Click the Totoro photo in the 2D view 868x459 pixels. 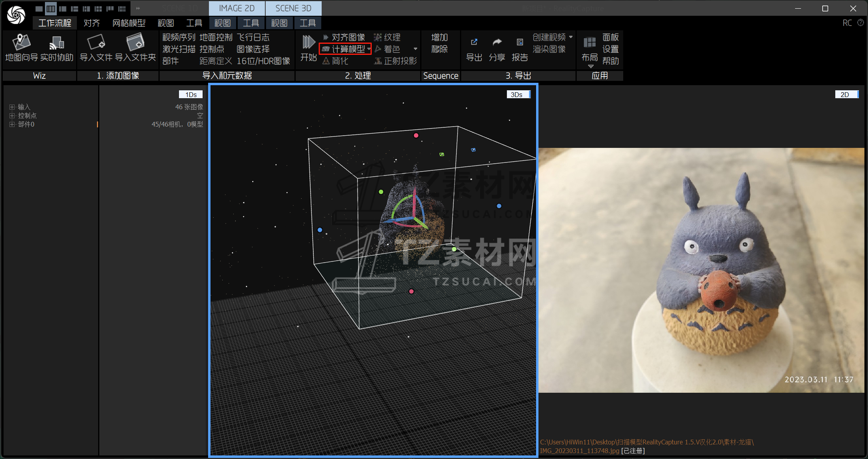(x=701, y=270)
